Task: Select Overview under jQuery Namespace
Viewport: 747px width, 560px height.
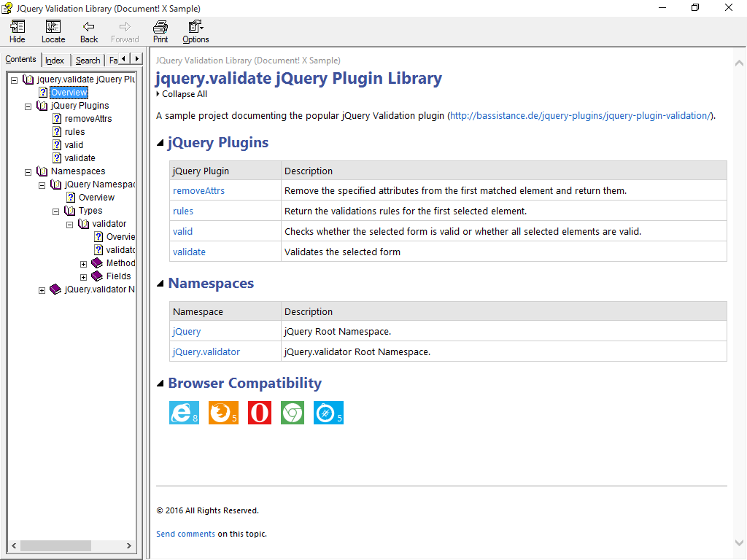Action: (x=97, y=197)
